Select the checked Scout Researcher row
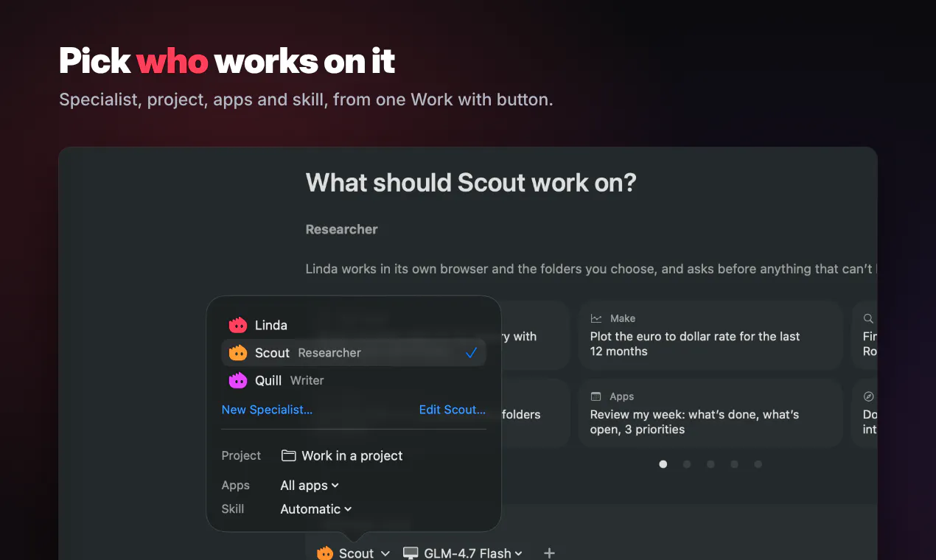The width and height of the screenshot is (936, 560). pos(354,353)
